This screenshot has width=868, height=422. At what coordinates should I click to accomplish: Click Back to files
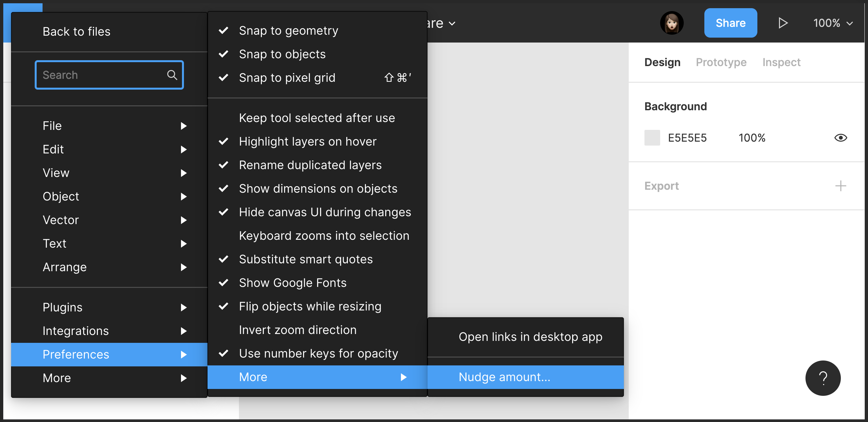click(77, 32)
